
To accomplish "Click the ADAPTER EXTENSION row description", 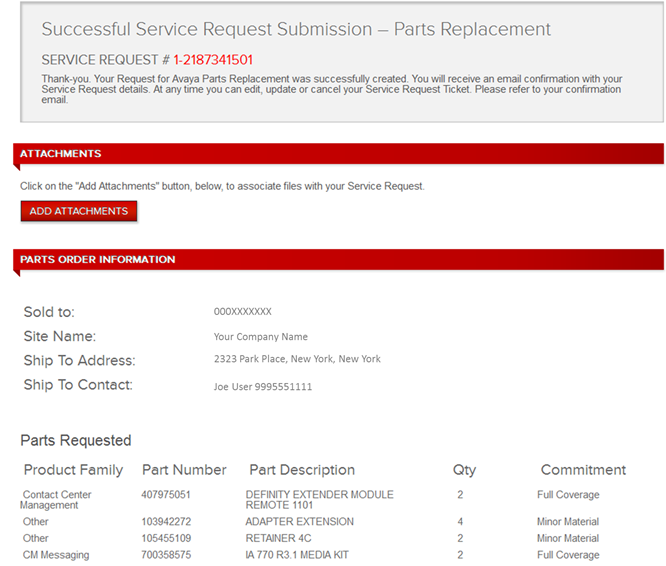I will pyautogui.click(x=299, y=521).
